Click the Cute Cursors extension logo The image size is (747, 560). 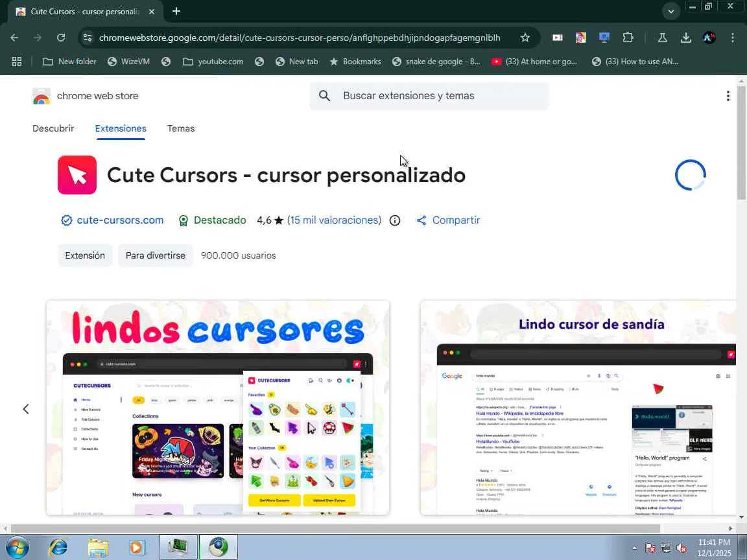[x=77, y=175]
